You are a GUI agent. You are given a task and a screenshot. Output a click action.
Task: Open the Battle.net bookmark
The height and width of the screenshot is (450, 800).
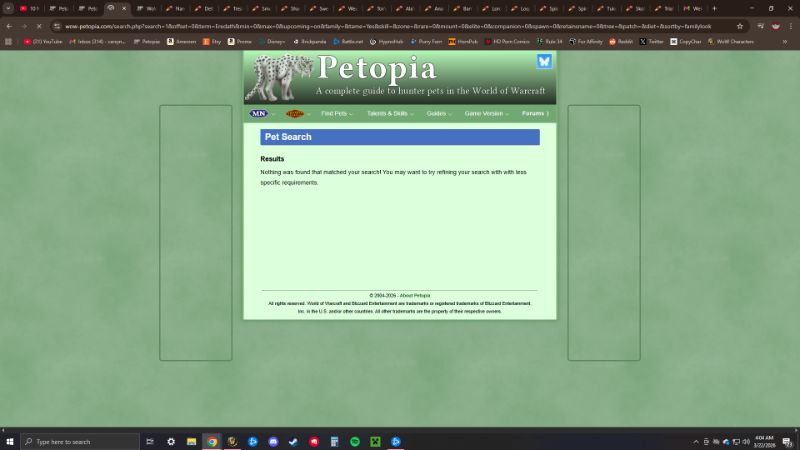pyautogui.click(x=348, y=42)
